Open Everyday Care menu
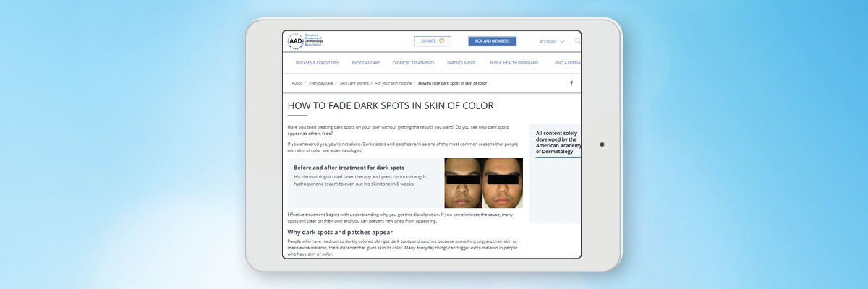868x289 pixels. (366, 63)
